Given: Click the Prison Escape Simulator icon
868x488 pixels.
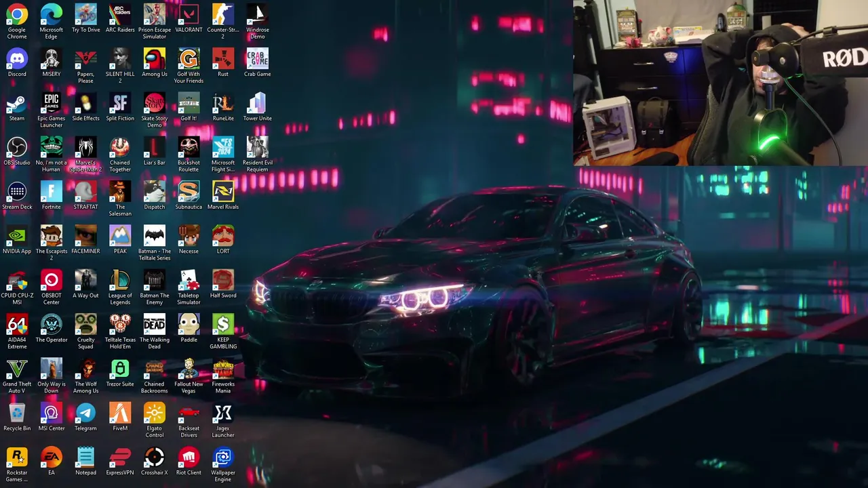Looking at the screenshot, I should point(155,14).
